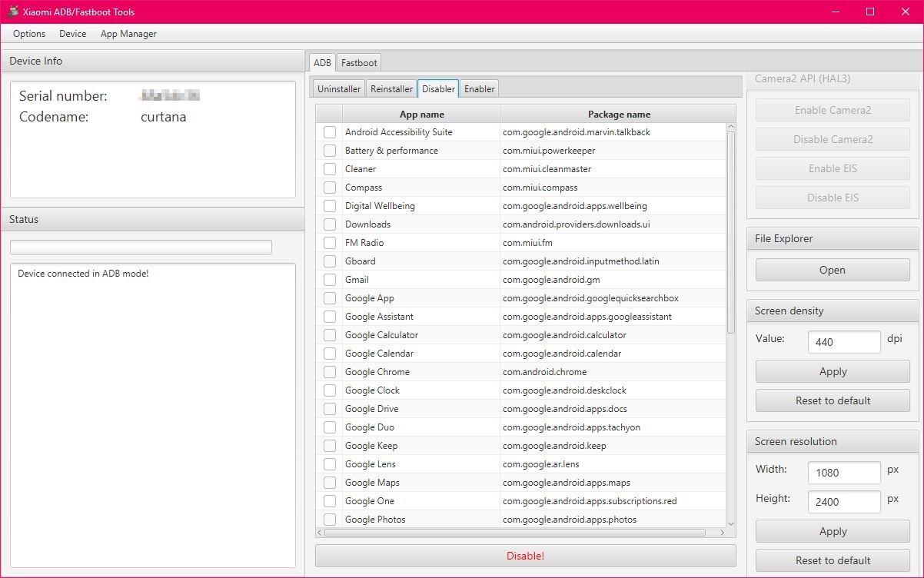Select the Disabler tab
The width and height of the screenshot is (924, 578).
(438, 88)
